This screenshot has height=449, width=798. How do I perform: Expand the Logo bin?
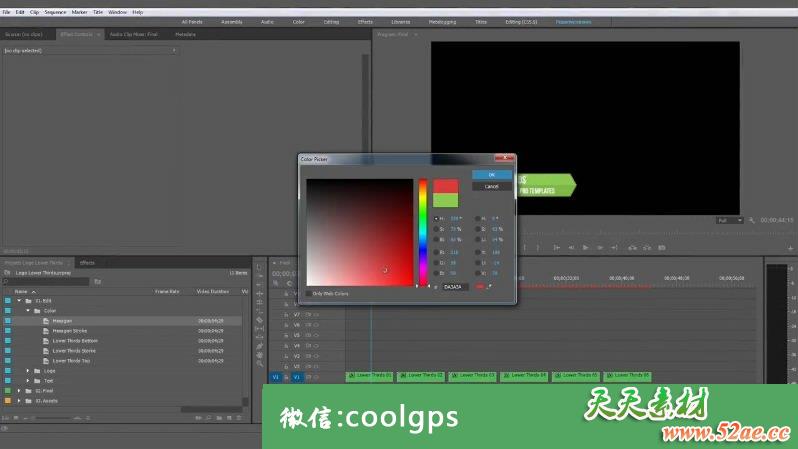tap(28, 371)
